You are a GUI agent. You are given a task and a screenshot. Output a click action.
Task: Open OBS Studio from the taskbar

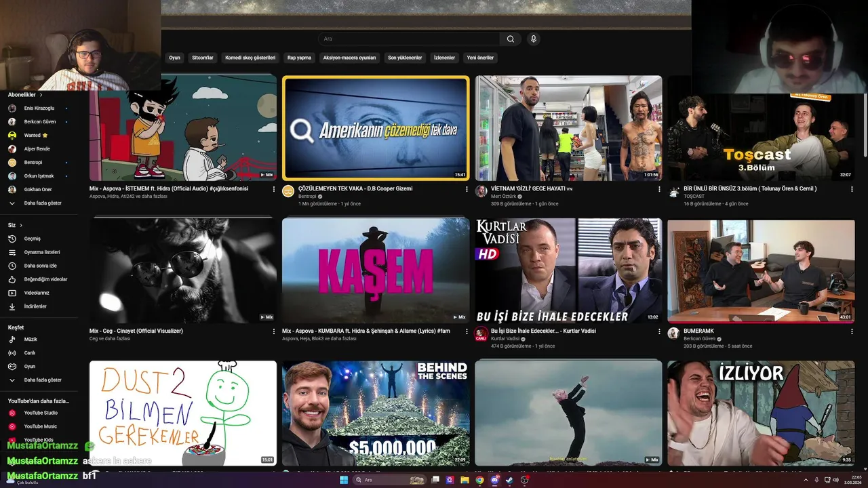[525, 480]
